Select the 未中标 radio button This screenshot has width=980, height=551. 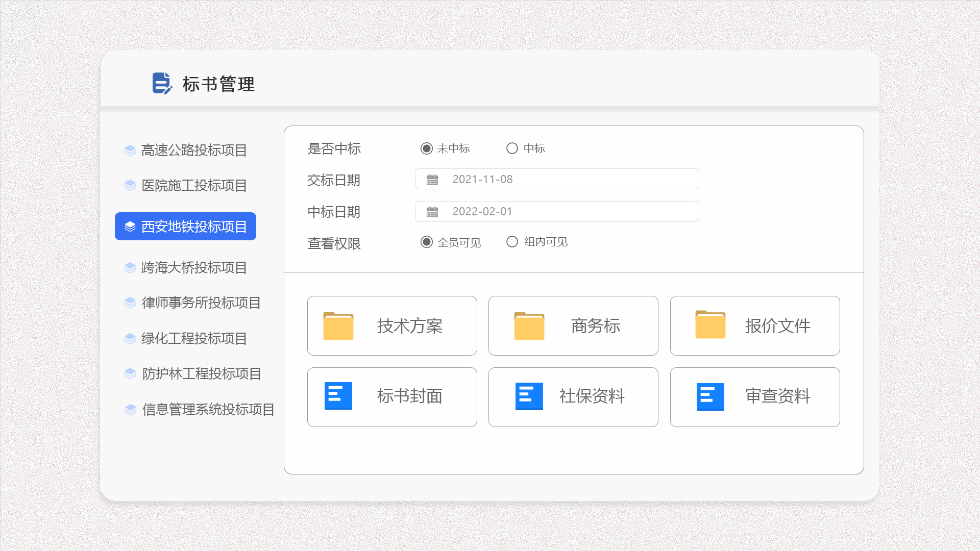coord(427,148)
